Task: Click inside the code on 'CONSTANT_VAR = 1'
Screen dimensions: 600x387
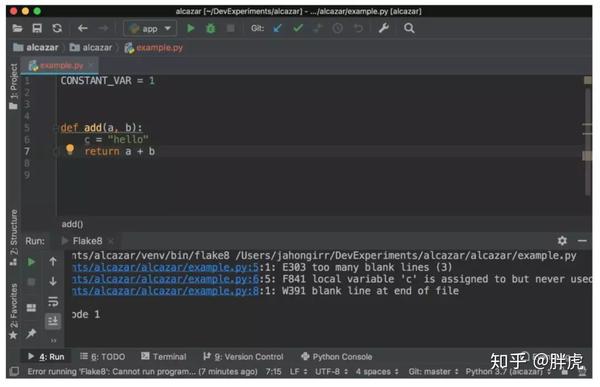Action: click(x=108, y=81)
